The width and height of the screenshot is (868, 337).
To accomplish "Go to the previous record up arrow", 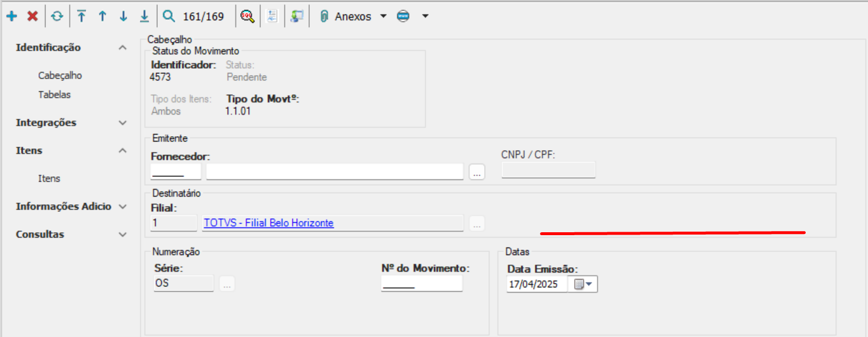I will point(103,16).
